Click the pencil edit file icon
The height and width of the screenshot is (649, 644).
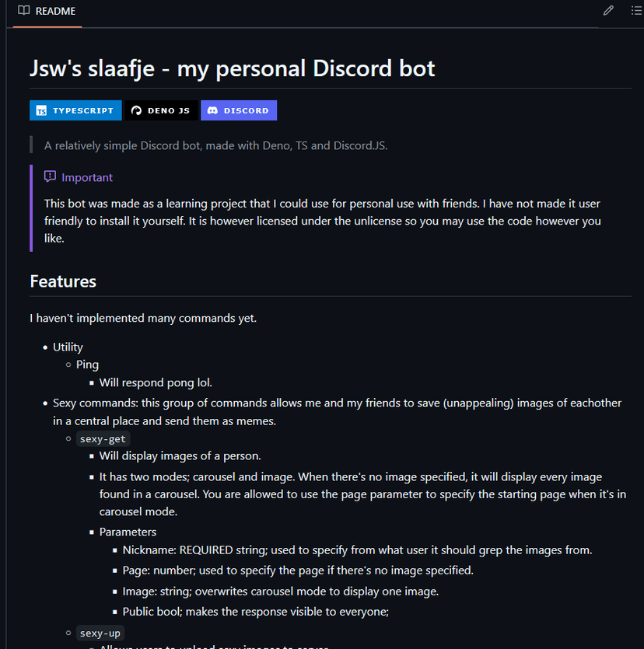pyautogui.click(x=608, y=11)
